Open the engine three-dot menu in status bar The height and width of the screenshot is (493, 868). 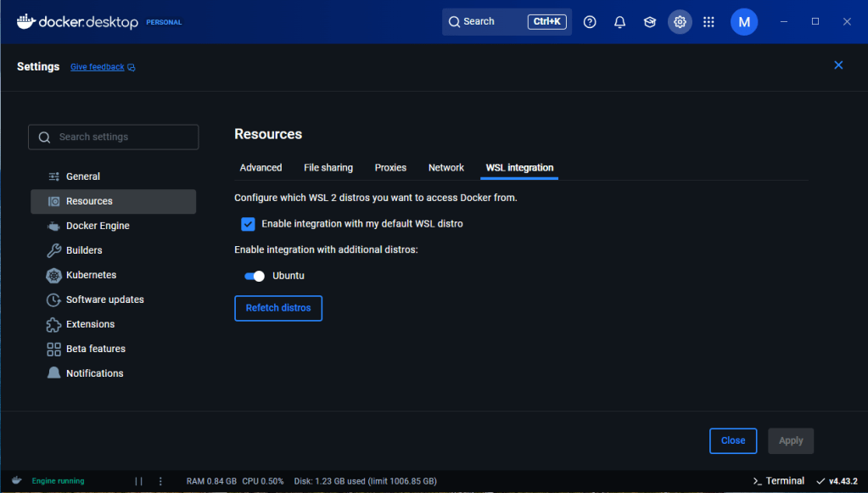[160, 481]
